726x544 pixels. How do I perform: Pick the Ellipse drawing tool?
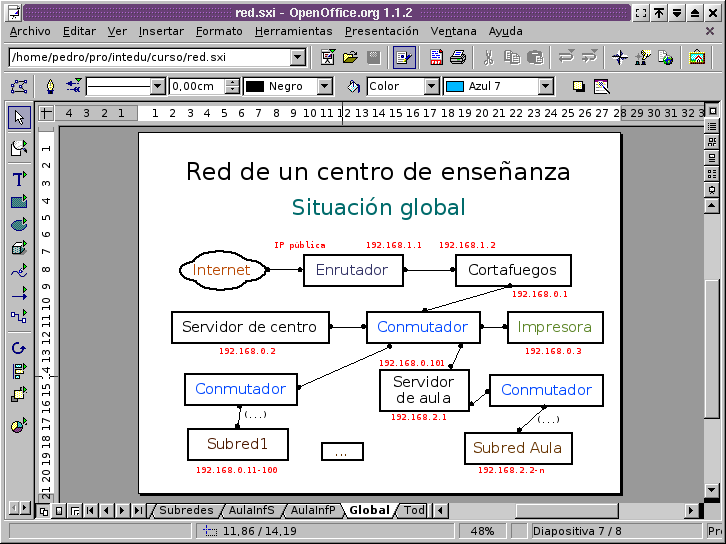click(19, 224)
